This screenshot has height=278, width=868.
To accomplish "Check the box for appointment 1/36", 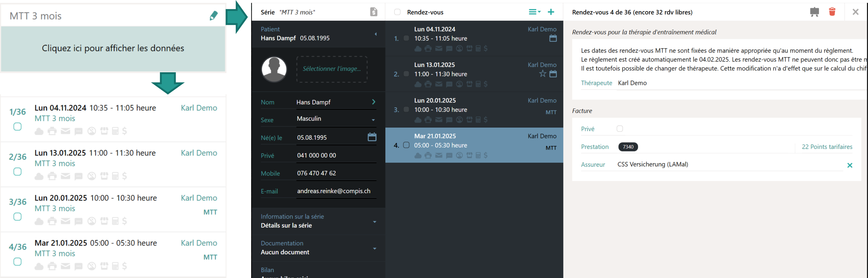I will point(18,127).
